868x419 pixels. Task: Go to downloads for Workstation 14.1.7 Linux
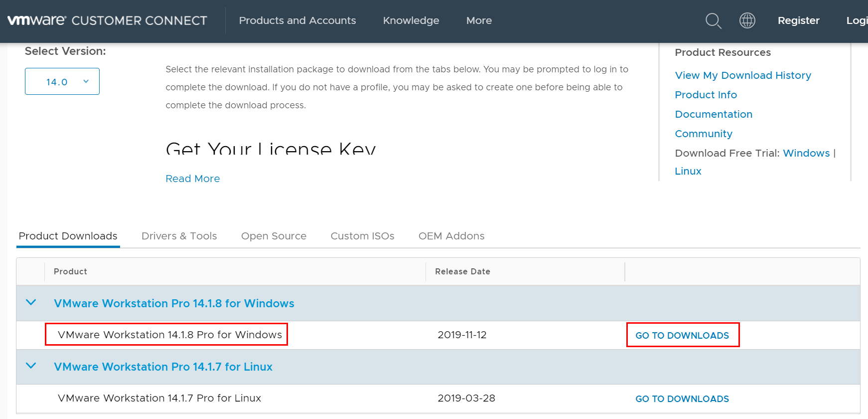(x=682, y=399)
